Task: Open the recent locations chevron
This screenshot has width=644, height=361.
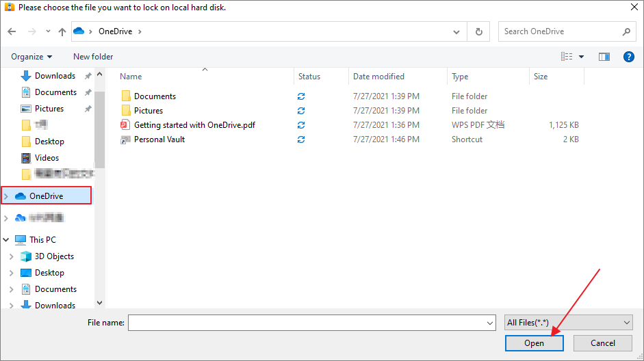Action: [48, 31]
